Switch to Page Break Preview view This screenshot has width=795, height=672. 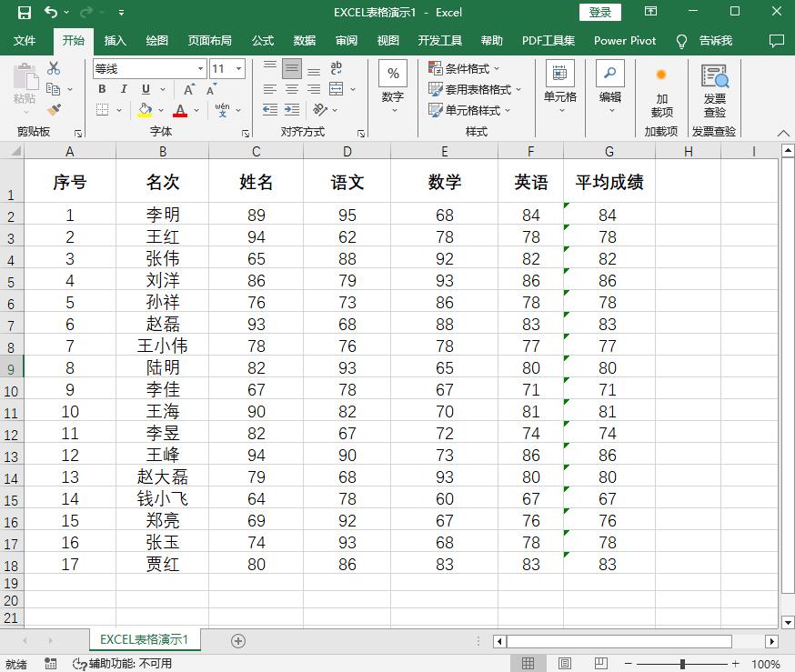point(601,664)
